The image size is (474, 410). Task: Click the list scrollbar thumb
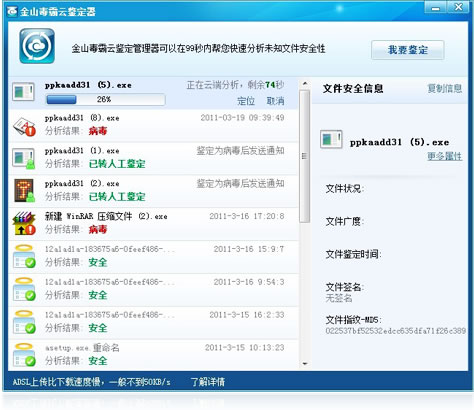tap(304, 156)
